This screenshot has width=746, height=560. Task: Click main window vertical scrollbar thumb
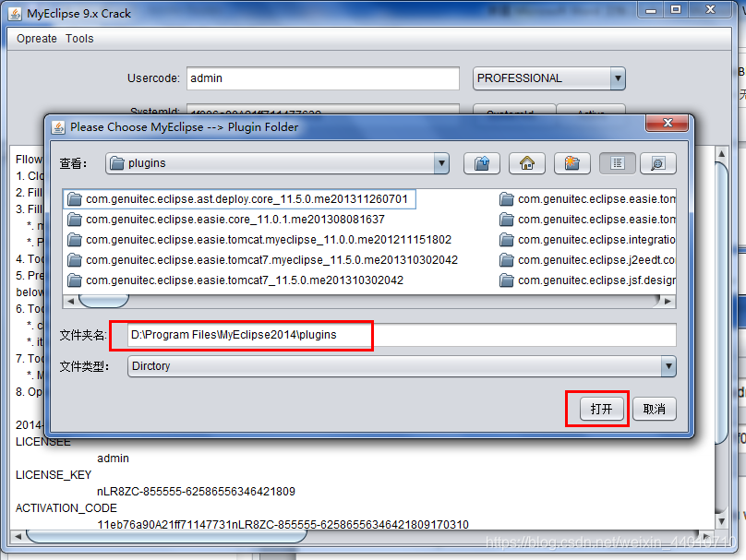pyautogui.click(x=721, y=303)
